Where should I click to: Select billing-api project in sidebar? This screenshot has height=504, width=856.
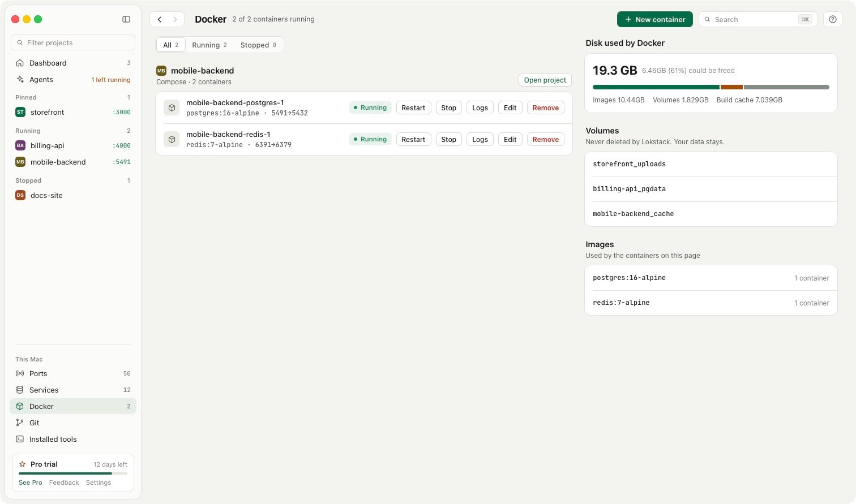coord(73,145)
